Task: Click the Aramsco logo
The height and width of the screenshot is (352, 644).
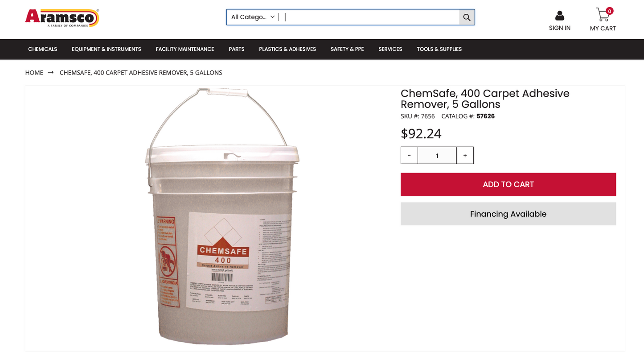Action: coord(62,18)
